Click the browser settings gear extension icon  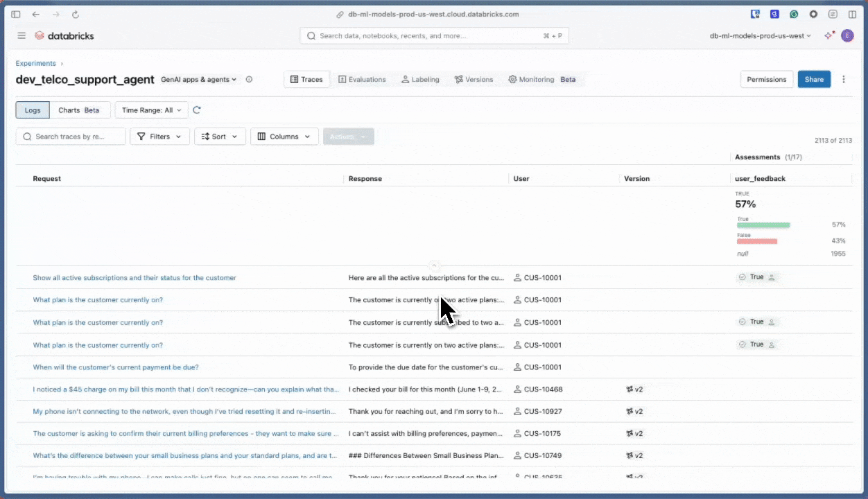(x=813, y=14)
